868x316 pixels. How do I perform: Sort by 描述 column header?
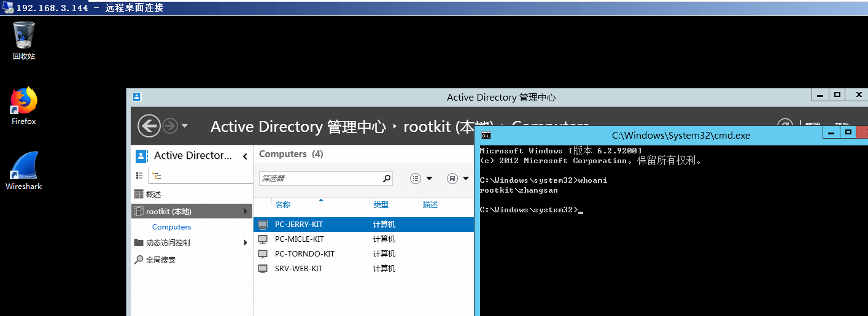430,205
